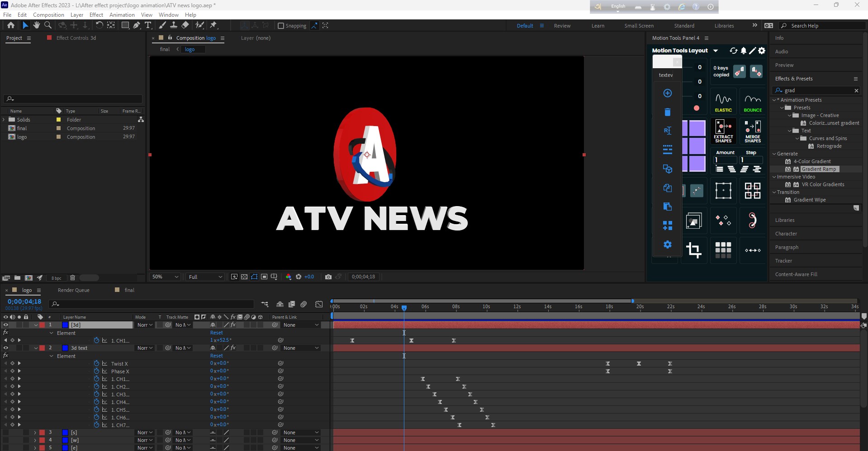Reset the Element effect on 3d layer
Screen dimensions: 868x451
pos(216,333)
